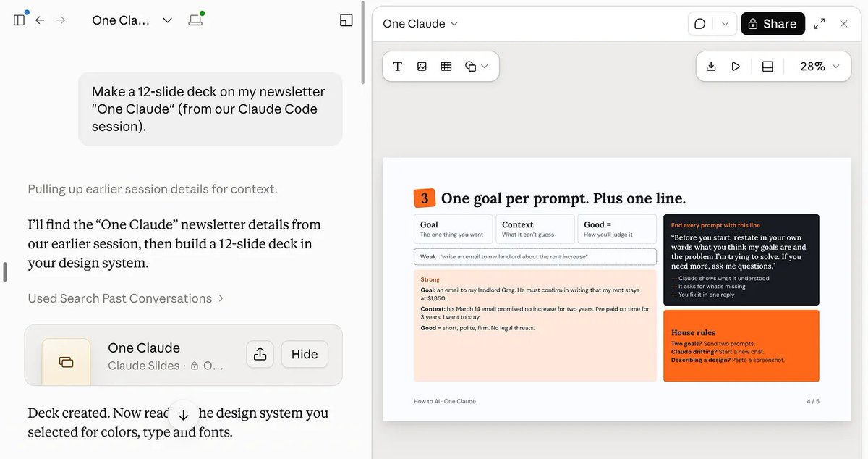Click the 'How to AI · One Claude' footer
This screenshot has width=868, height=459.
[x=445, y=401]
